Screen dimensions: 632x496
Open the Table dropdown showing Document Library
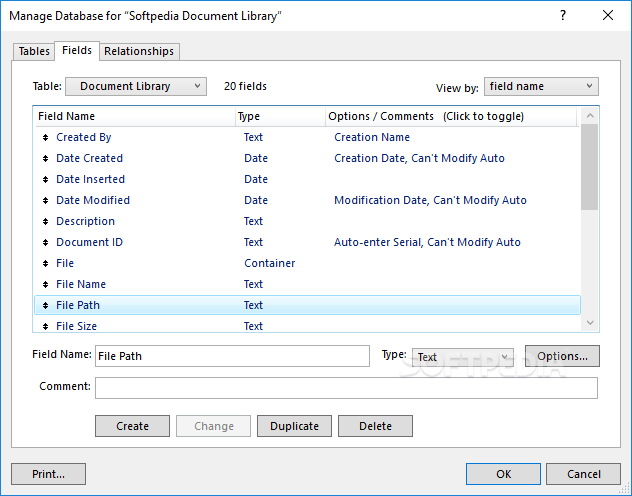click(x=136, y=86)
